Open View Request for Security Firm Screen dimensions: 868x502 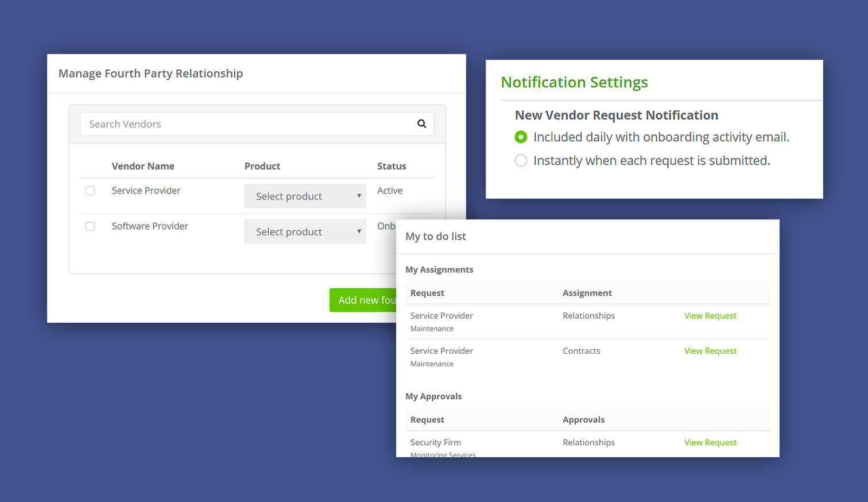click(710, 442)
